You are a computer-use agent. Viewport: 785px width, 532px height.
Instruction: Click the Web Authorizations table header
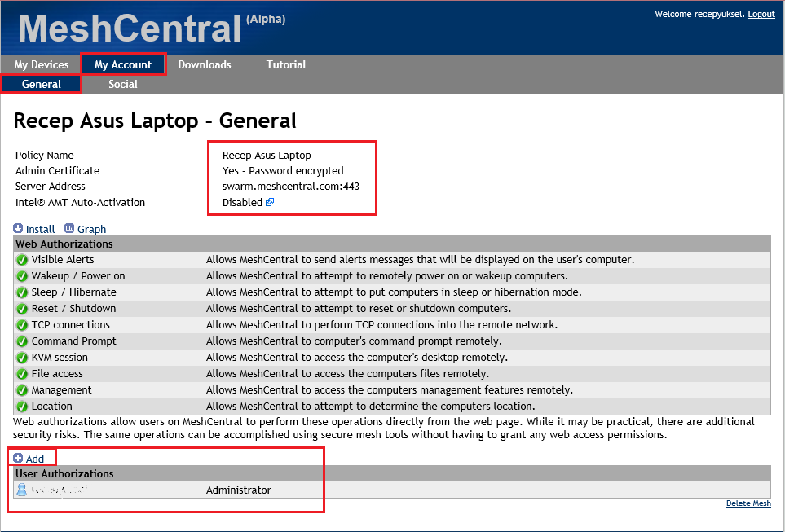(392, 244)
